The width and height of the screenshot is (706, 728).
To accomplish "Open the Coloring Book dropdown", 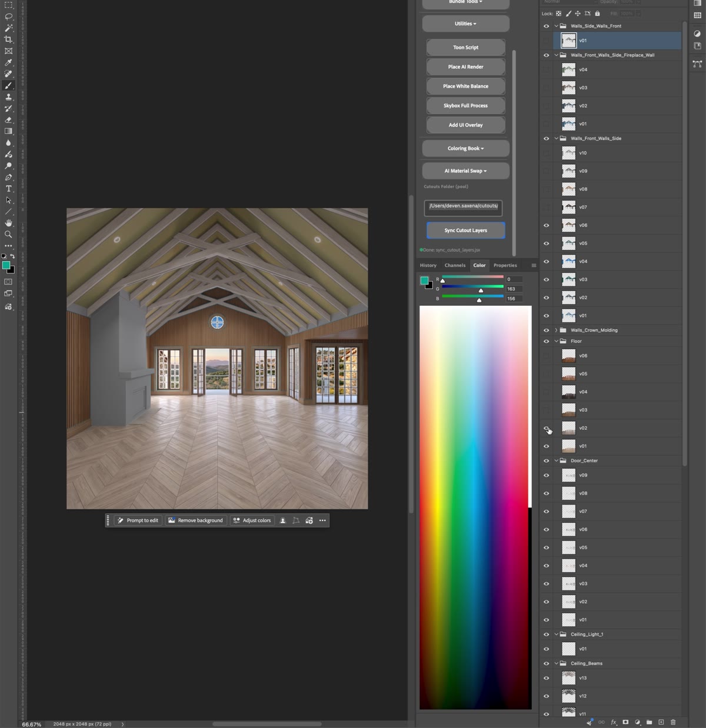I will click(465, 149).
